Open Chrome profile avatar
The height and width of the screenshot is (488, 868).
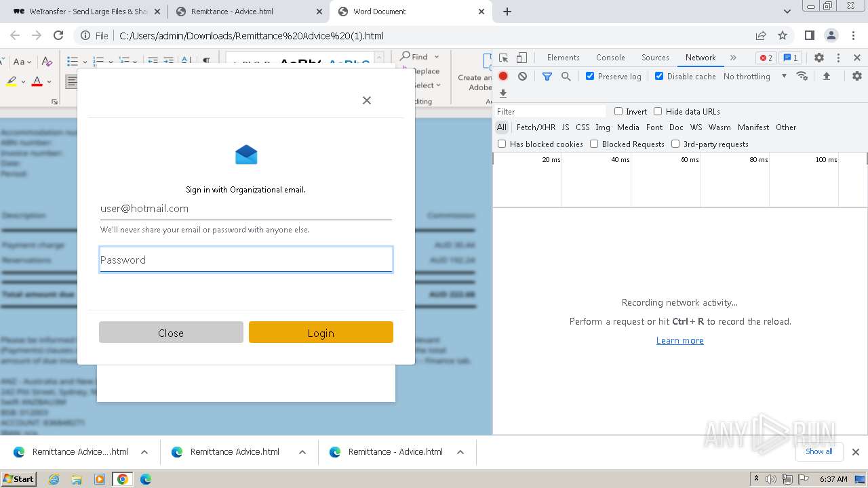(831, 35)
